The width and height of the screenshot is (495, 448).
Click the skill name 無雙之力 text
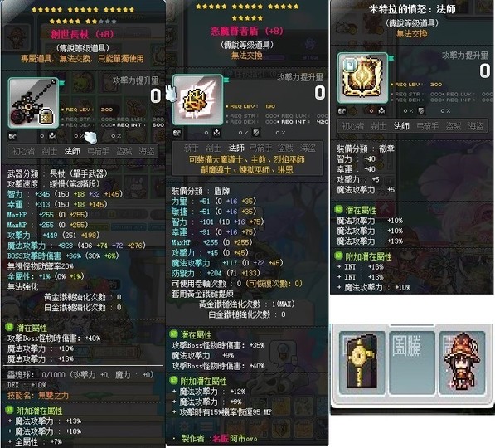tap(53, 395)
